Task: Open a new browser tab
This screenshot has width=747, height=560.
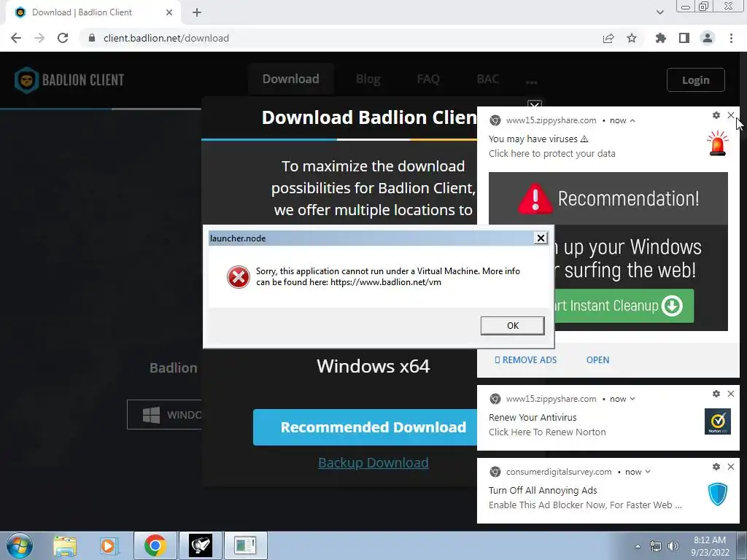Action: coord(197,12)
